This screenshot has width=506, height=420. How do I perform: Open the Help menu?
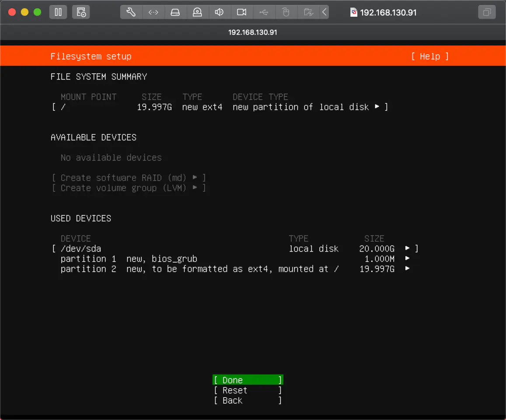click(x=430, y=56)
